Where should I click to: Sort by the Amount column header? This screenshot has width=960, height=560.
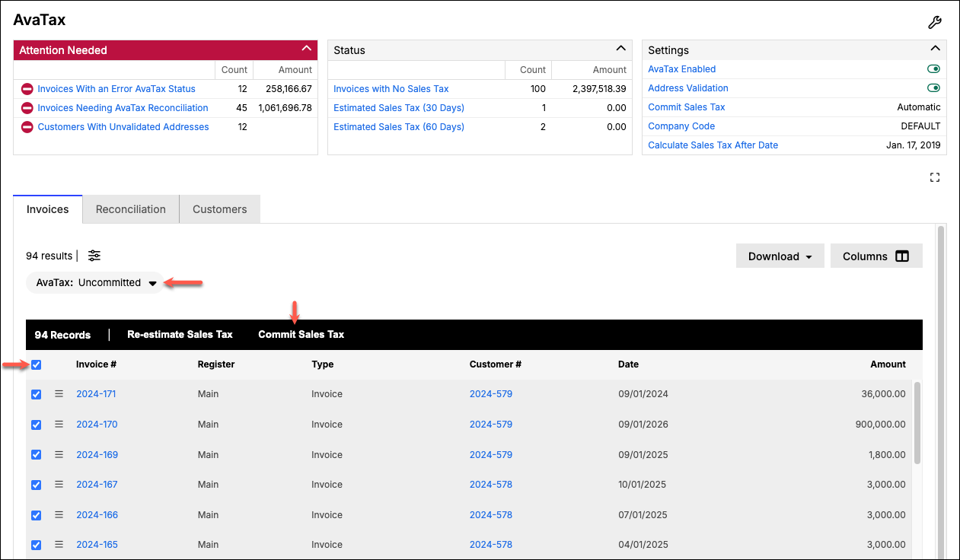[888, 364]
